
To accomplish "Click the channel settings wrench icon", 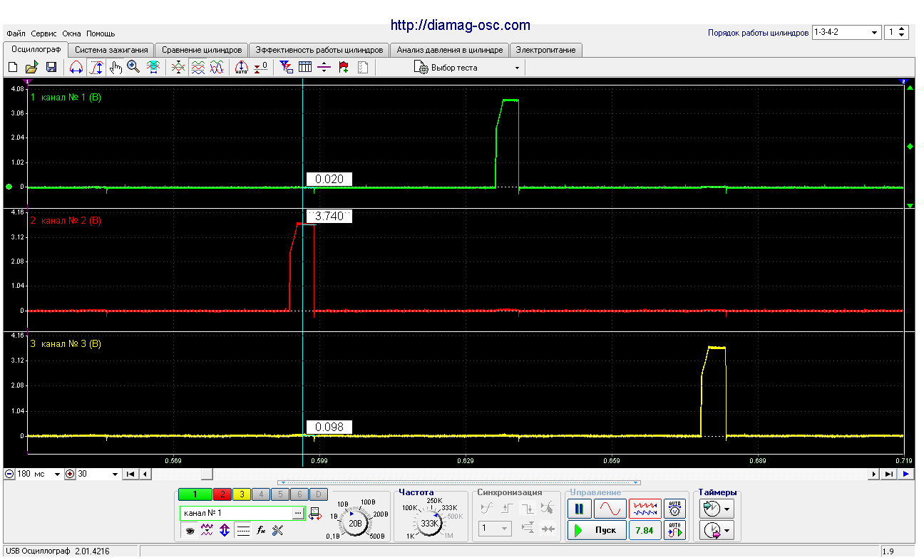I will pos(278,530).
